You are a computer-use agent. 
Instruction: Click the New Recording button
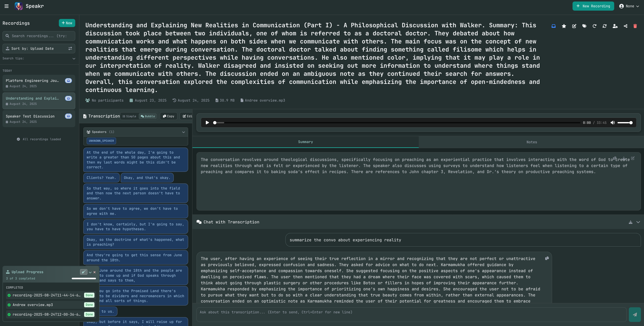point(593,6)
